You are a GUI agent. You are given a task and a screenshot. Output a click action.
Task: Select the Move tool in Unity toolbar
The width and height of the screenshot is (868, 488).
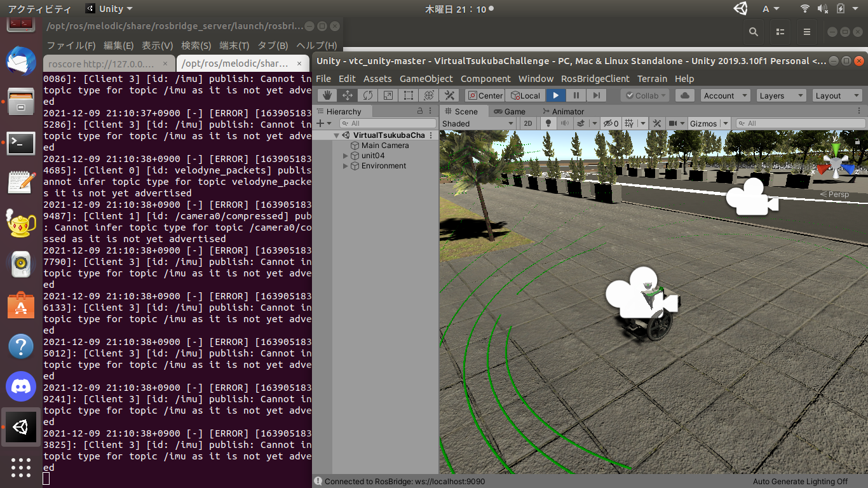(348, 95)
